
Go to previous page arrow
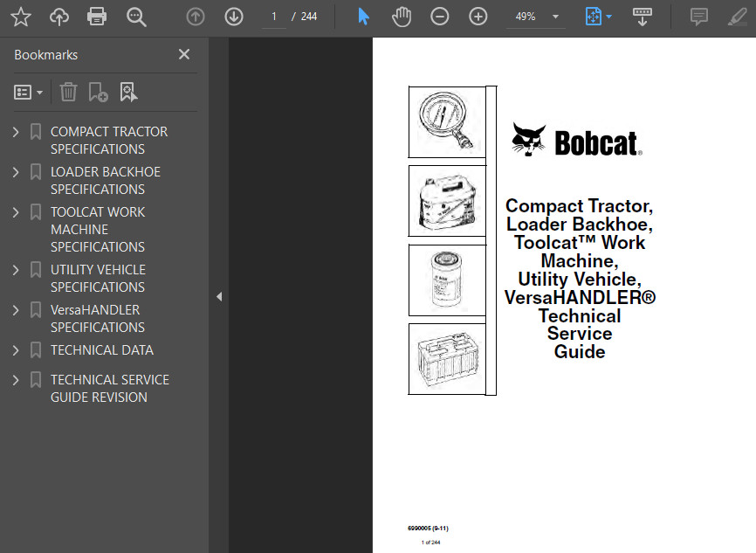click(x=196, y=17)
